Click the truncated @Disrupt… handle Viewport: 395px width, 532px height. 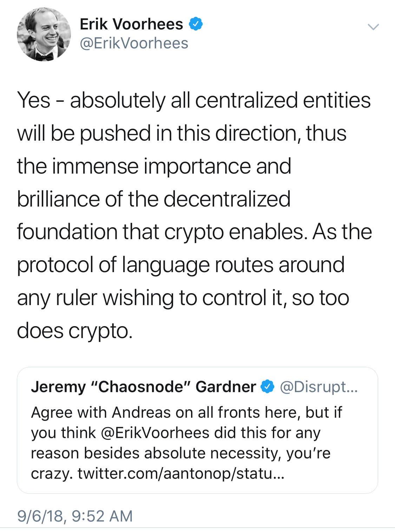(x=318, y=386)
